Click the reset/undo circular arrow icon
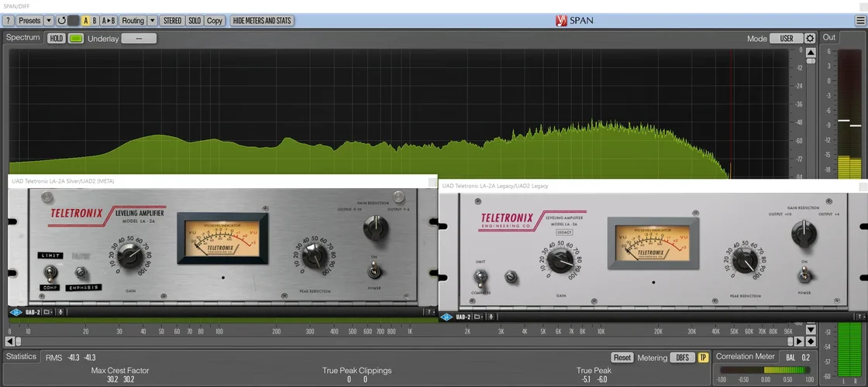Image resolution: width=868 pixels, height=387 pixels. click(61, 21)
